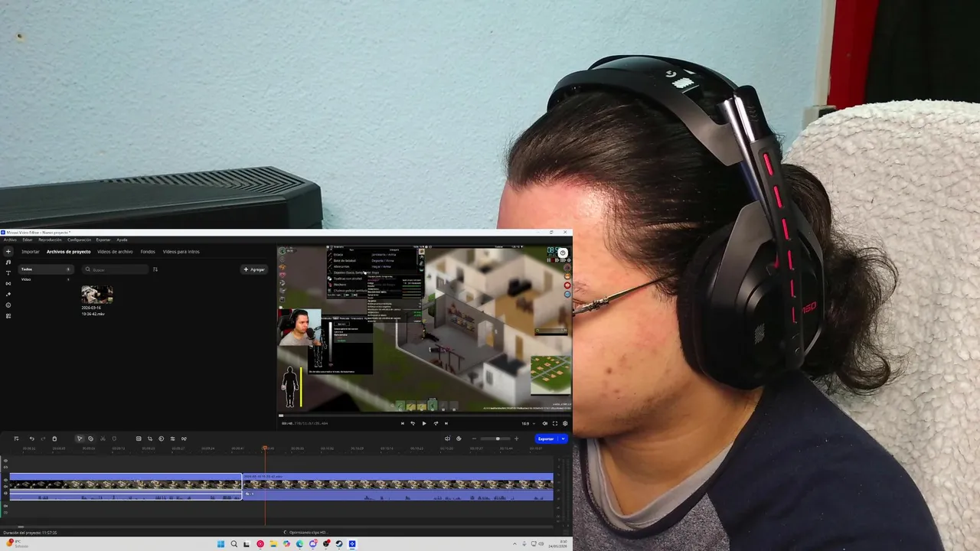Open the Reproducción menu
This screenshot has width=980, height=551.
[50, 240]
